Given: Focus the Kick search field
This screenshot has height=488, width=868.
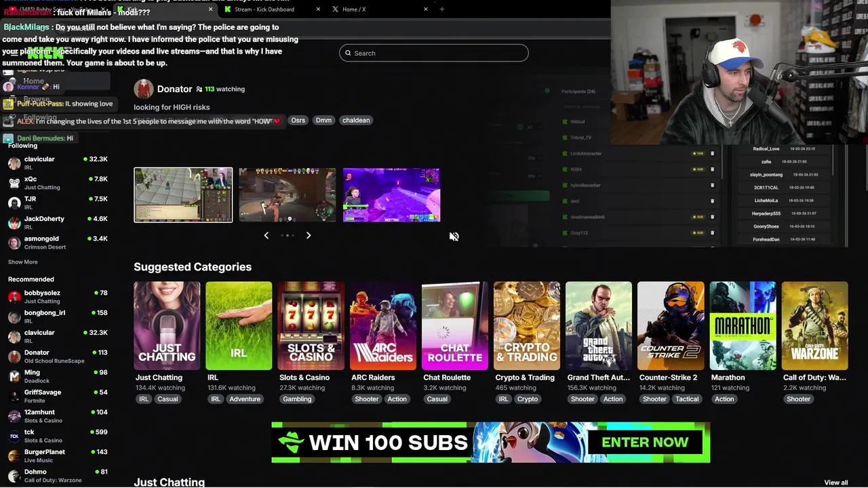Looking at the screenshot, I should 434,53.
